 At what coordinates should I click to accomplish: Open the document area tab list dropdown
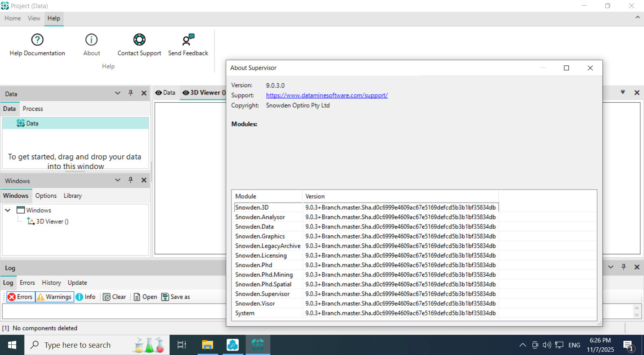click(623, 92)
